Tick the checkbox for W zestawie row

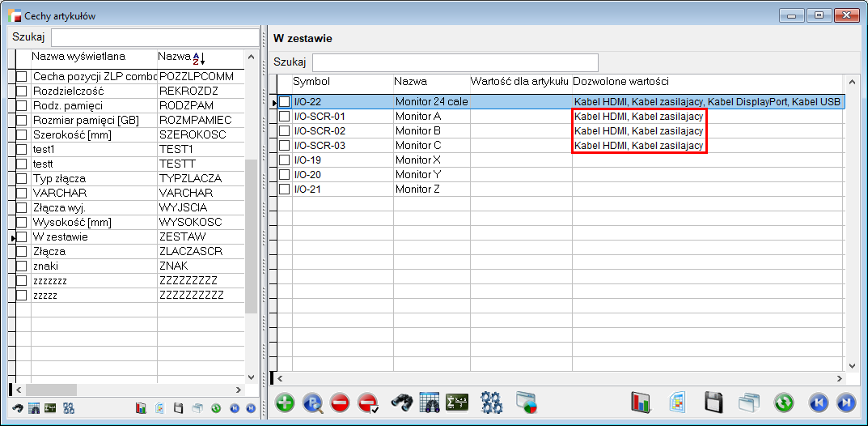tap(22, 236)
